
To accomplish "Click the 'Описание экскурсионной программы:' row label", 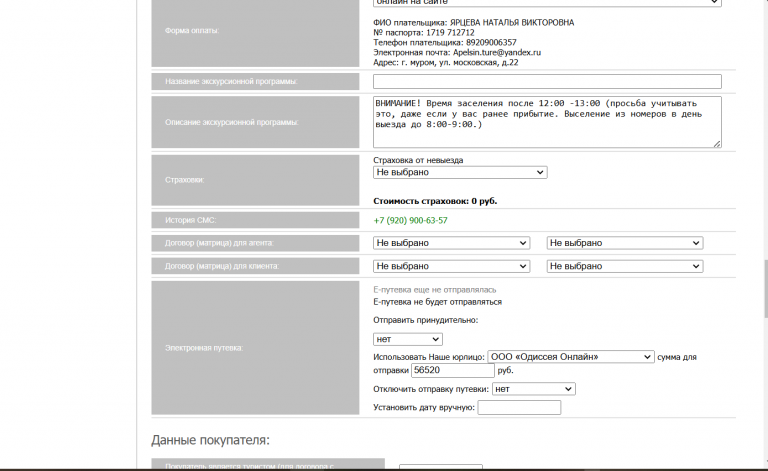I will 231,122.
